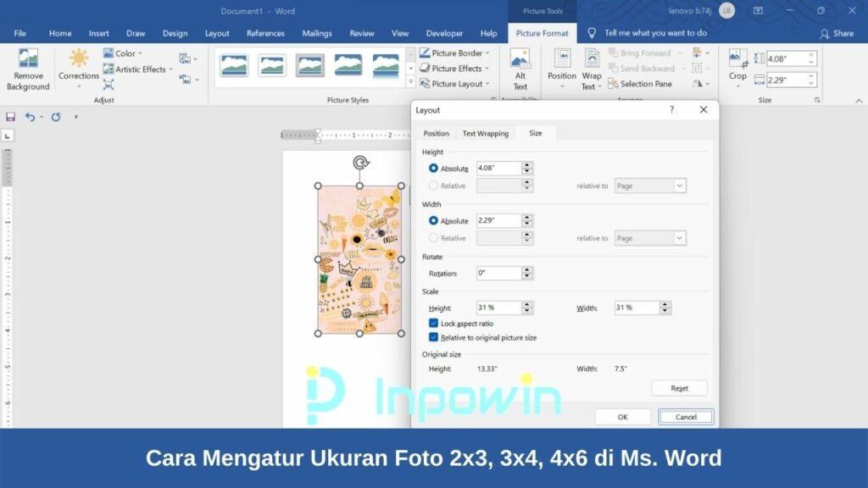Toggle Lock aspect ratio checkbox
The width and height of the screenshot is (868, 488).
[x=433, y=323]
